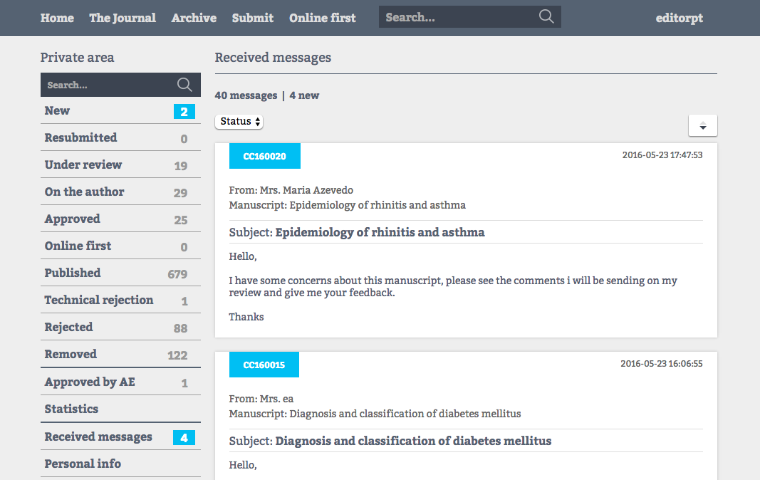Click the Private area search magnifier icon
The width and height of the screenshot is (760, 480).
pyautogui.click(x=184, y=85)
